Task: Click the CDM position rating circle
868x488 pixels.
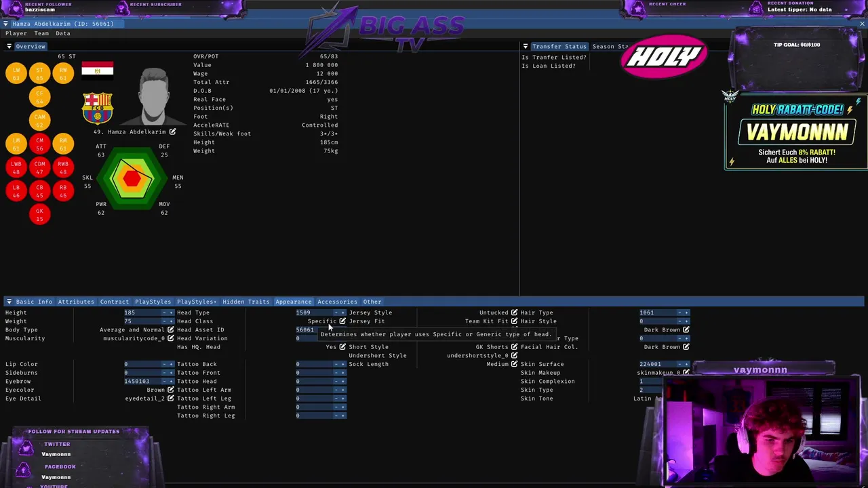Action: coord(39,167)
